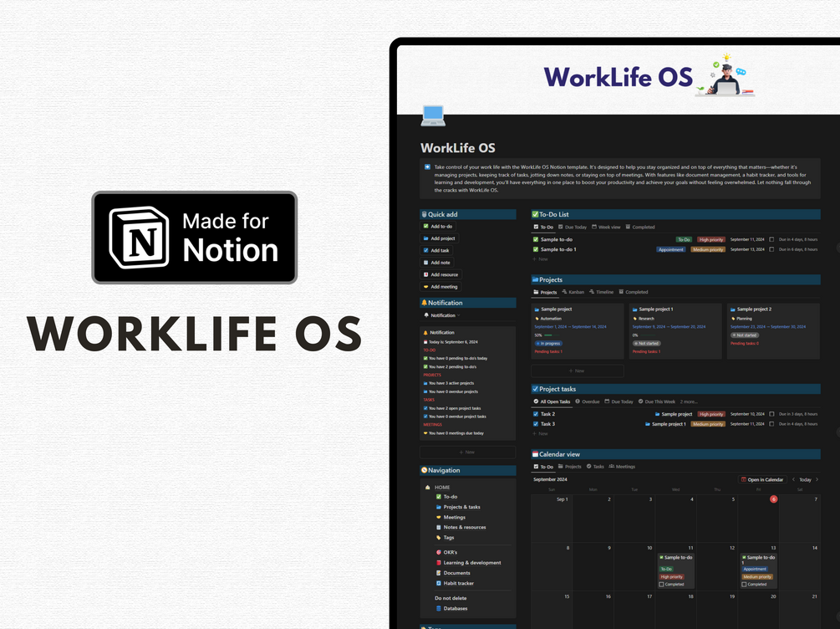This screenshot has width=840, height=629.
Task: Click the notepad icon next to Notes & resources
Action: pyautogui.click(x=439, y=528)
